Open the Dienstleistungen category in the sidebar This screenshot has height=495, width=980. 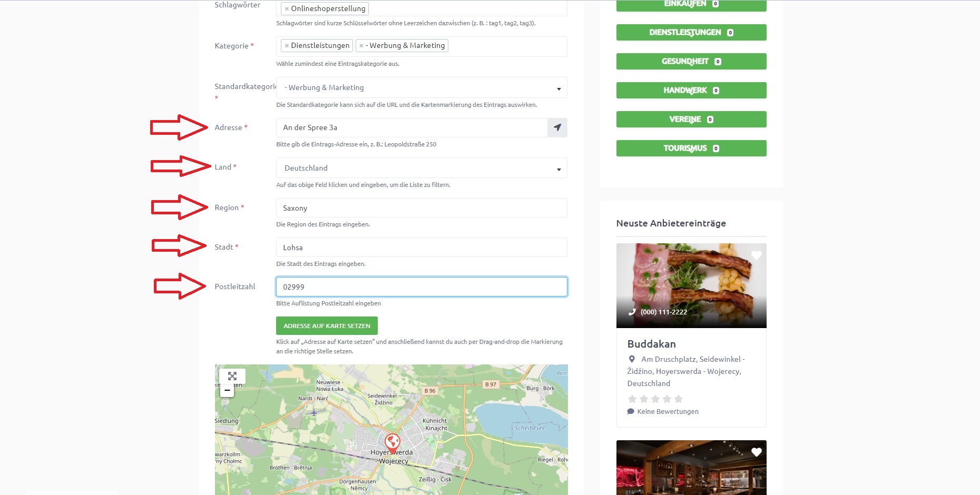click(x=691, y=33)
